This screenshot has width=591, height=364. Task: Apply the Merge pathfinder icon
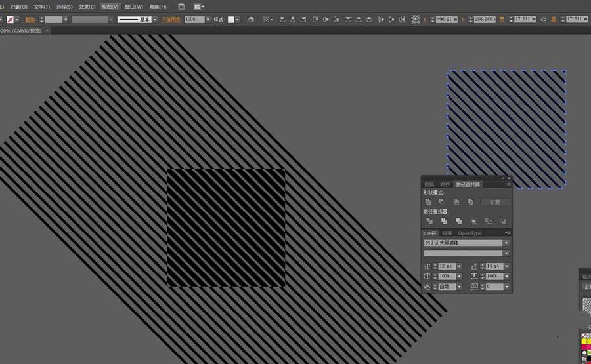[458, 222]
